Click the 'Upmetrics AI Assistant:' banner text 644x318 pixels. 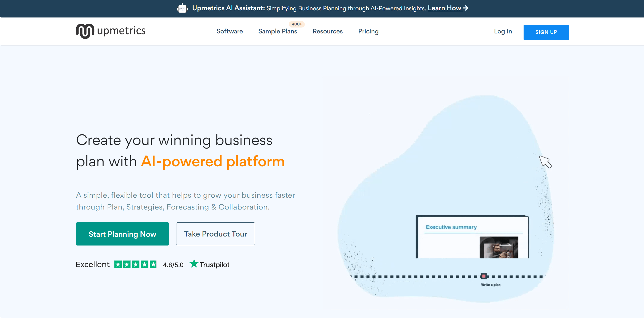(x=229, y=8)
